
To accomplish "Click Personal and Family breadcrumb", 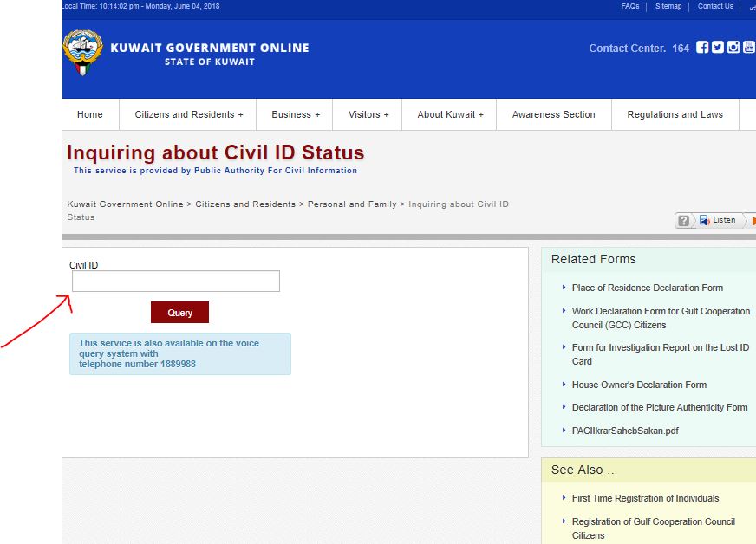I will click(x=352, y=204).
